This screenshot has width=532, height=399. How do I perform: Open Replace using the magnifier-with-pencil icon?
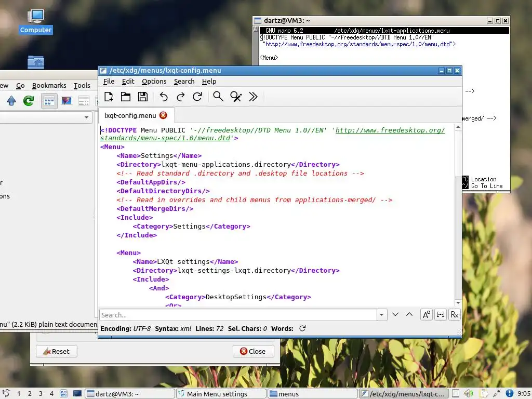(236, 97)
